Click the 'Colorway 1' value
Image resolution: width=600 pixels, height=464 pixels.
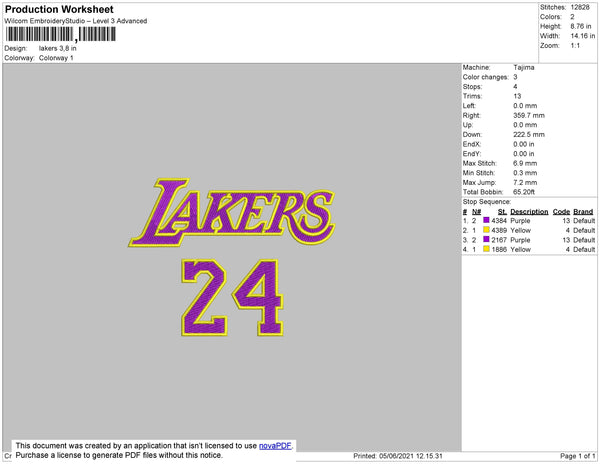(x=56, y=58)
